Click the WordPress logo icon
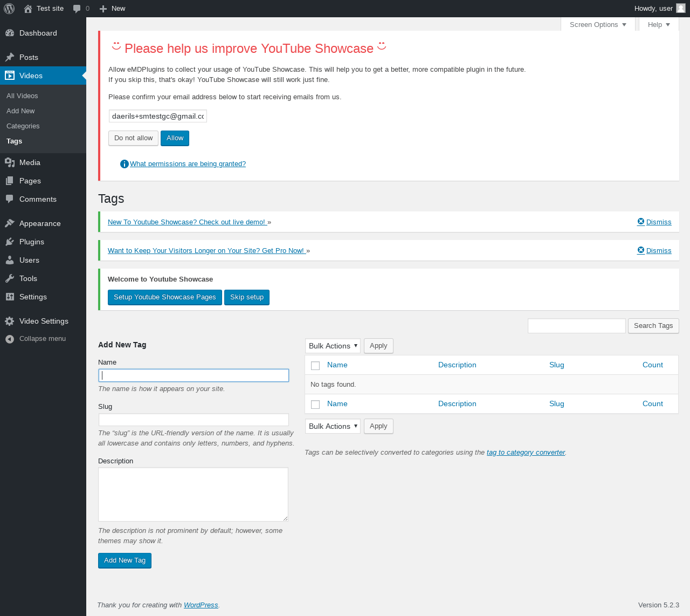This screenshot has height=616, width=690. point(9,9)
